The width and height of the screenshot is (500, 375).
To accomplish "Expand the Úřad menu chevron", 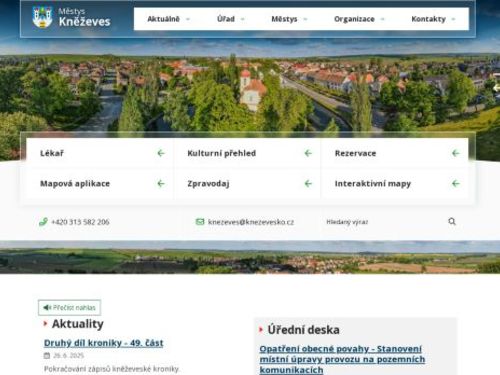I will point(243,19).
